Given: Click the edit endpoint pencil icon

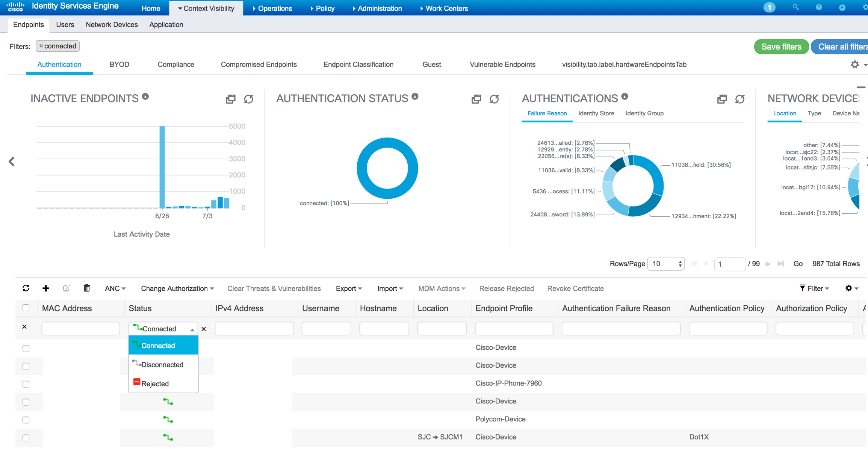Looking at the screenshot, I should point(66,288).
